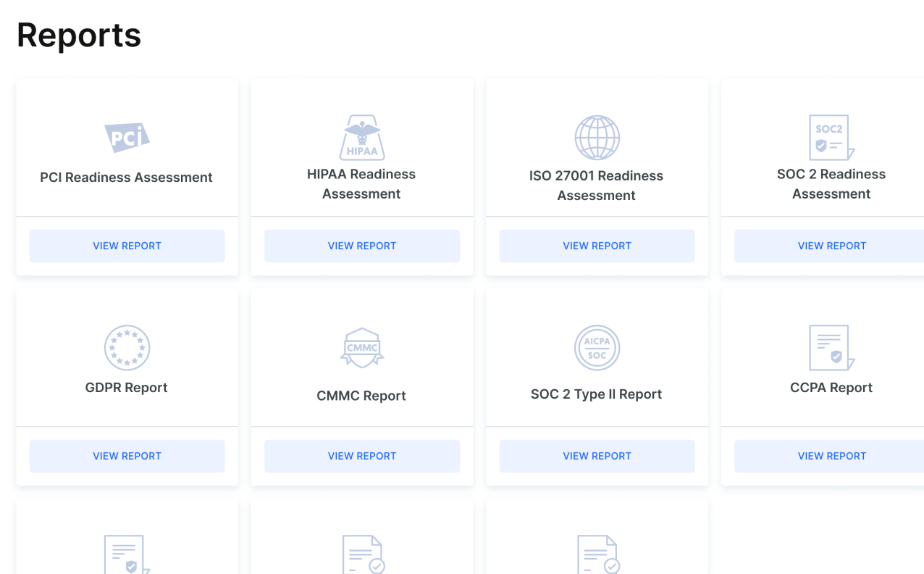Open View Report for SOC 2 Readiness

pyautogui.click(x=829, y=246)
